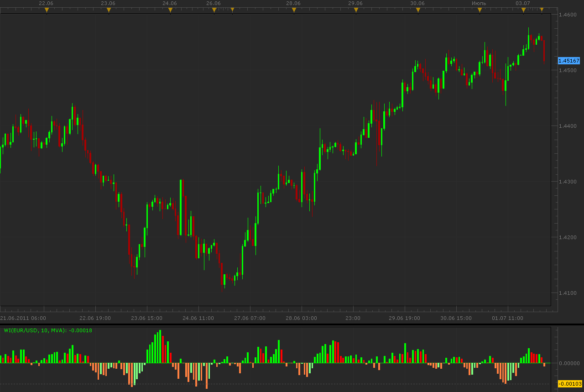Click the triangle marker under 26.06
Image resolution: width=584 pixels, height=392 pixels.
214,10
